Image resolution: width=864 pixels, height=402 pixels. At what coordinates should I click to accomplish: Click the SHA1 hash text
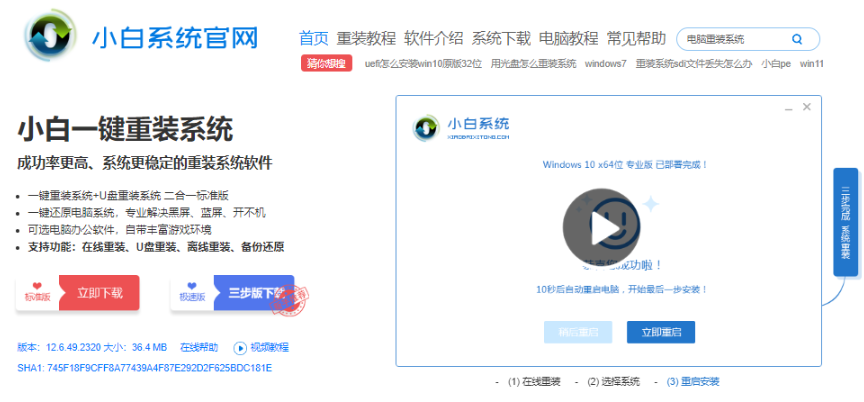point(144,367)
